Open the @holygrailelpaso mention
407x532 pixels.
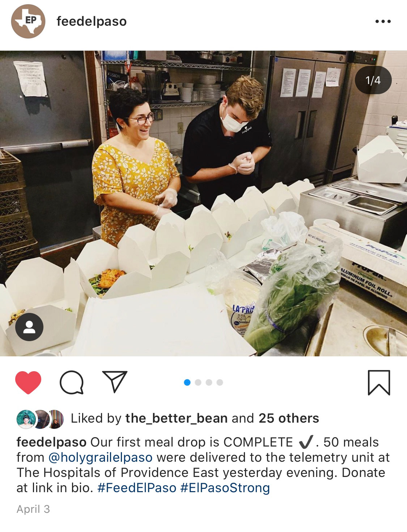tap(100, 457)
